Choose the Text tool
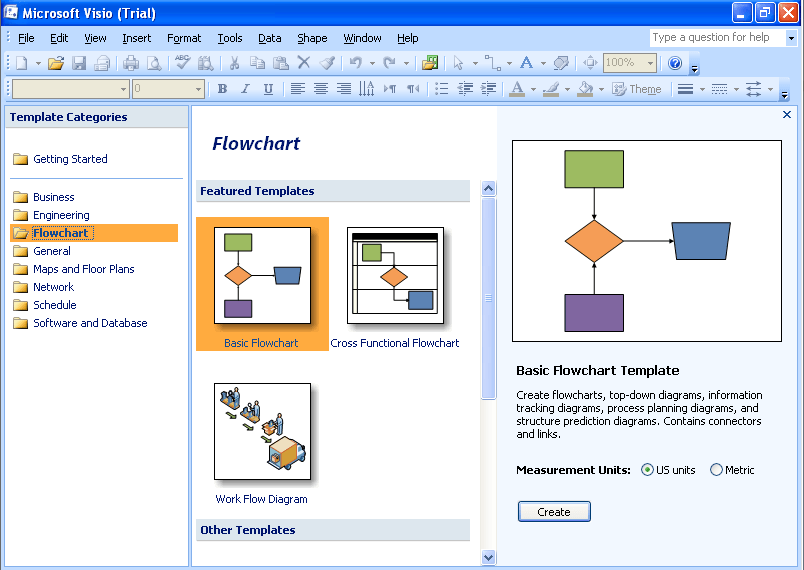 pyautogui.click(x=526, y=63)
